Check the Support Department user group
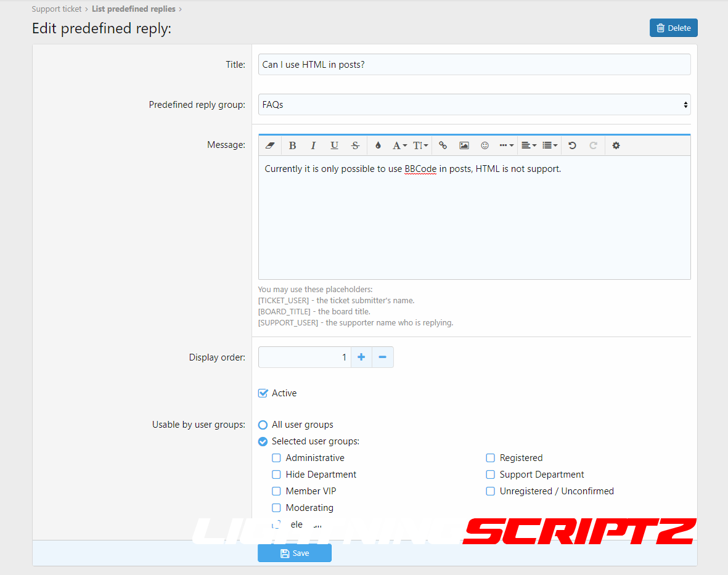Screen dimensions: 728x575 (x=491, y=475)
